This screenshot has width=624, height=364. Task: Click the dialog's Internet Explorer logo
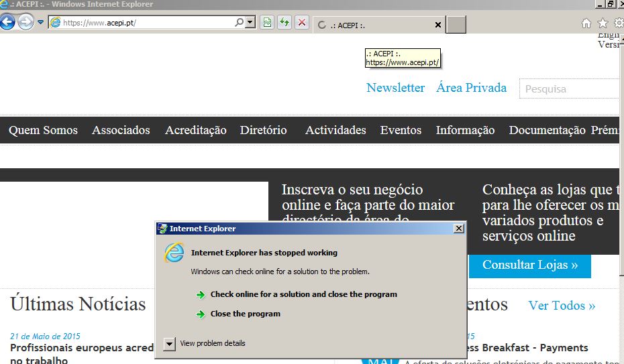tap(174, 253)
